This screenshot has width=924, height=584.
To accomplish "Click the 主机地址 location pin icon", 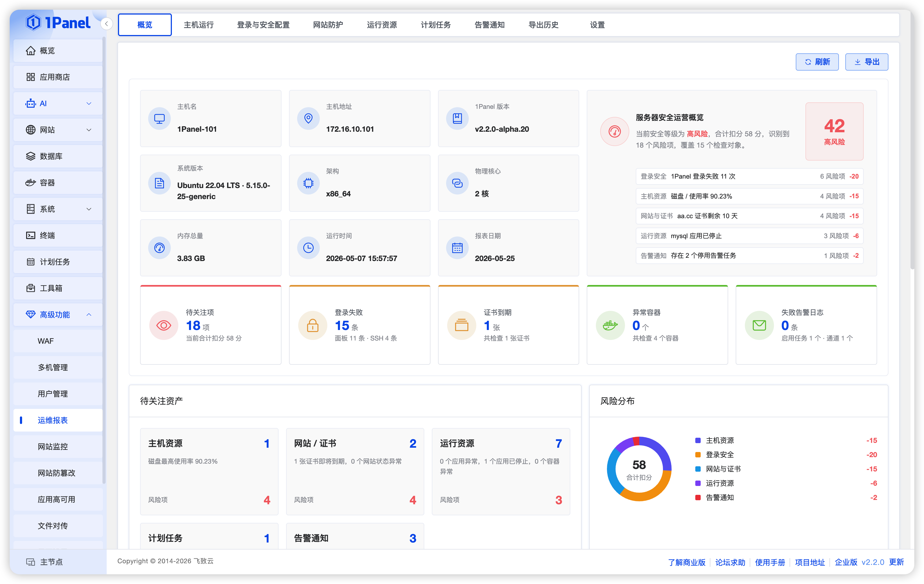I will point(308,119).
